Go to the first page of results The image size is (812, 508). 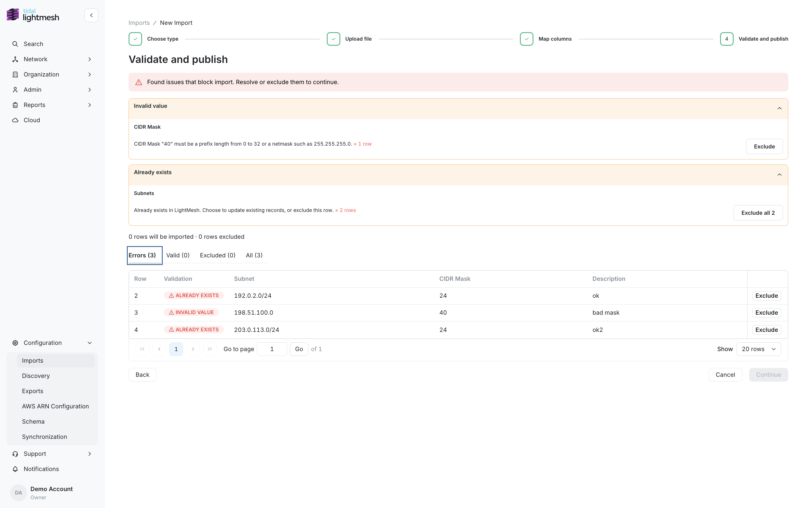pos(142,349)
